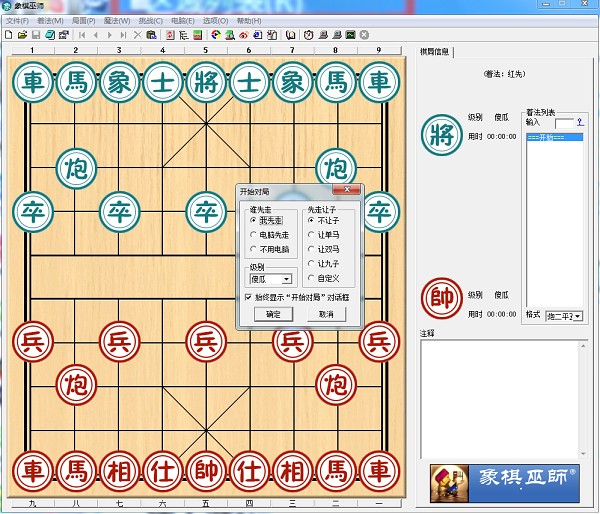Click the 输入 move input field
Viewport: 600px width, 514px height.
click(564, 123)
